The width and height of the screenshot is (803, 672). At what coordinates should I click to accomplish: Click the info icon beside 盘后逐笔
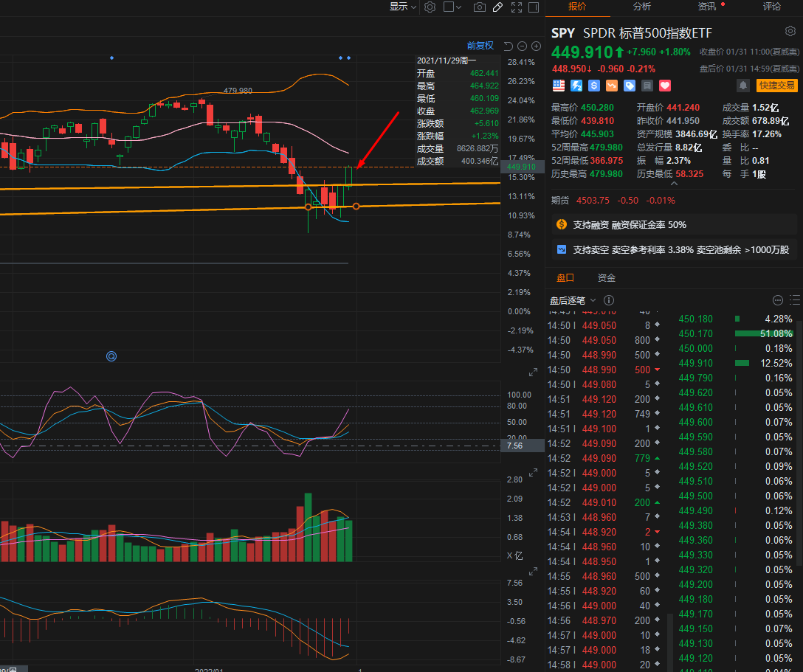tap(609, 300)
